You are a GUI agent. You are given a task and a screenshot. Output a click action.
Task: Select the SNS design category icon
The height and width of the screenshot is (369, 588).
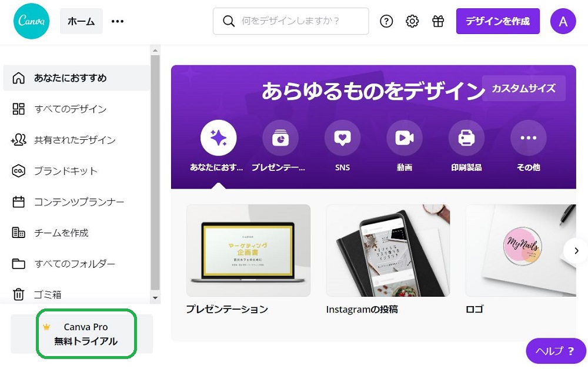tap(342, 137)
